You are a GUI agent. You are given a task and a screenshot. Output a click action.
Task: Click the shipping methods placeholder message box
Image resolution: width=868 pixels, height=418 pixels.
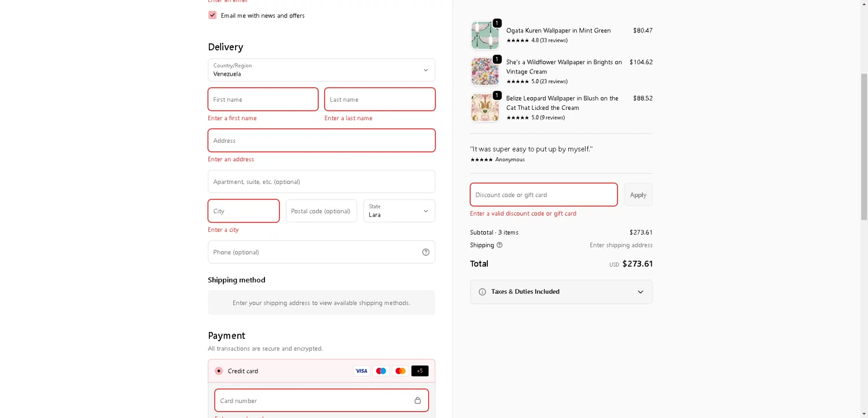[322, 302]
